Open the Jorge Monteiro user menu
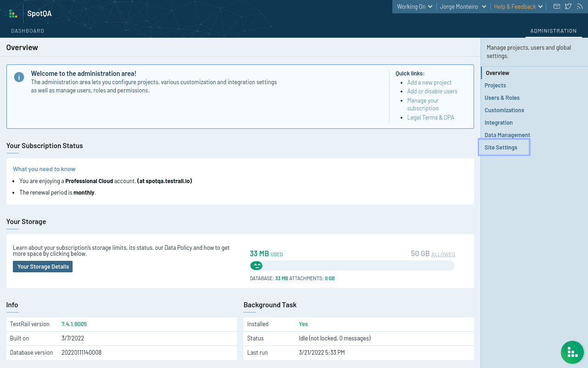 pyautogui.click(x=462, y=6)
